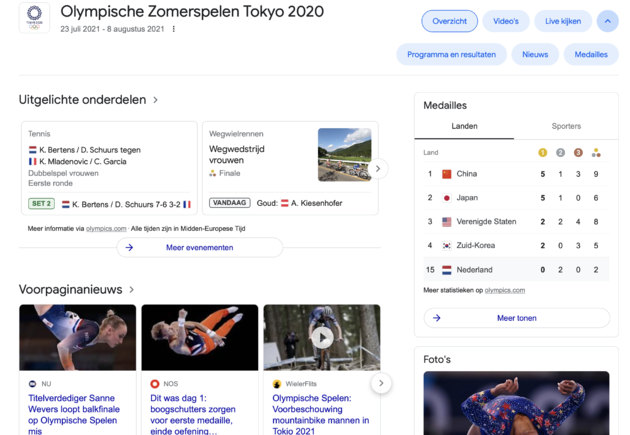Open the tennis match card Bertens / Schuurs
Viewport: 630px width, 435px height.
point(109,168)
